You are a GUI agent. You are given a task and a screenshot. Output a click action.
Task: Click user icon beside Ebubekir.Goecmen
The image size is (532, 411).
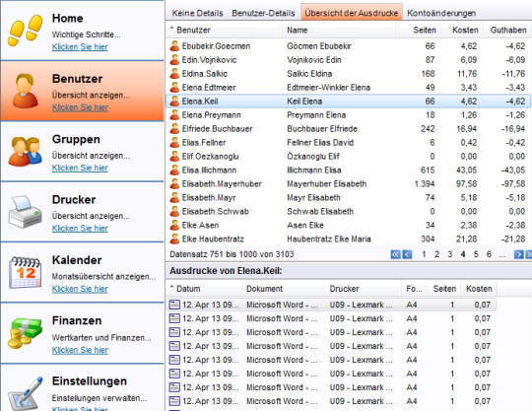click(x=174, y=45)
